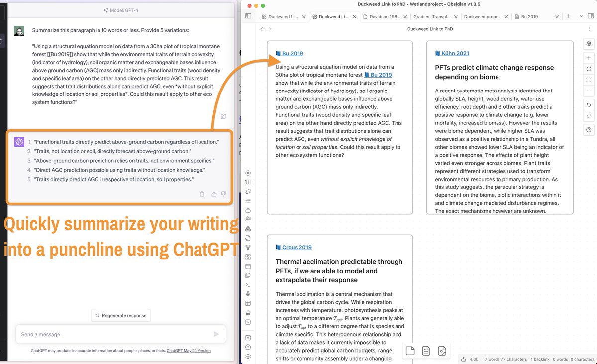
Task: Copy ChatGPT response to clipboard
Action: (202, 194)
